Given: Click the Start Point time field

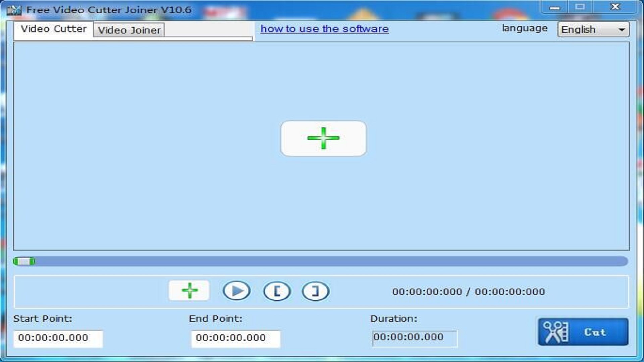Looking at the screenshot, I should (58, 338).
